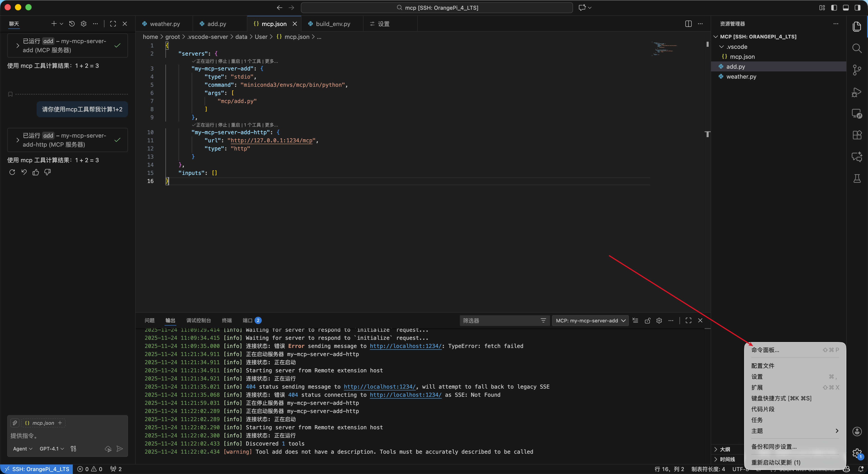This screenshot has width=868, height=474.
Task: Toggle output auto-scroll lock icon
Action: [x=647, y=320]
